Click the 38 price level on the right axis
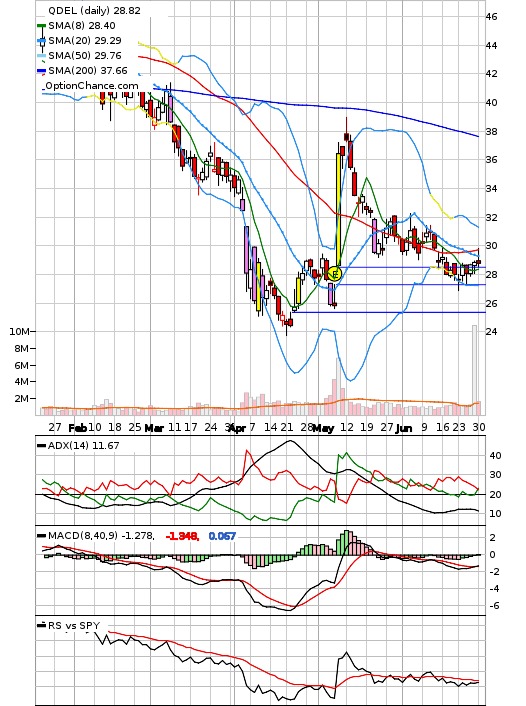This screenshot has width=526, height=706. click(491, 131)
